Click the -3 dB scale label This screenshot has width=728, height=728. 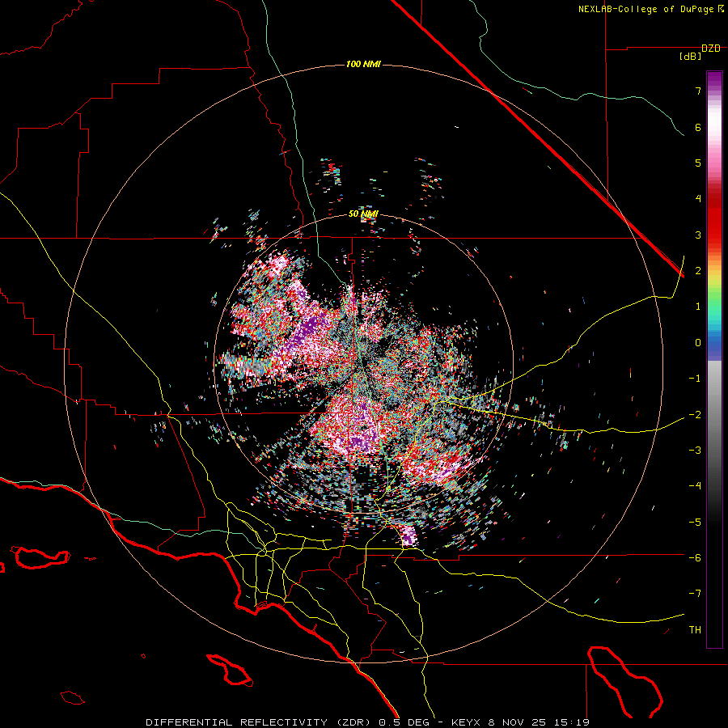point(695,450)
